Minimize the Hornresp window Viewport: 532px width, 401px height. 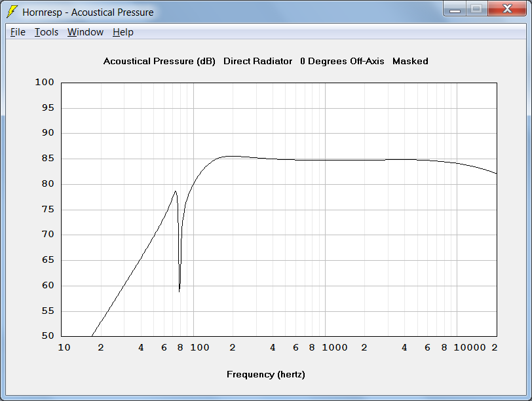pyautogui.click(x=455, y=9)
